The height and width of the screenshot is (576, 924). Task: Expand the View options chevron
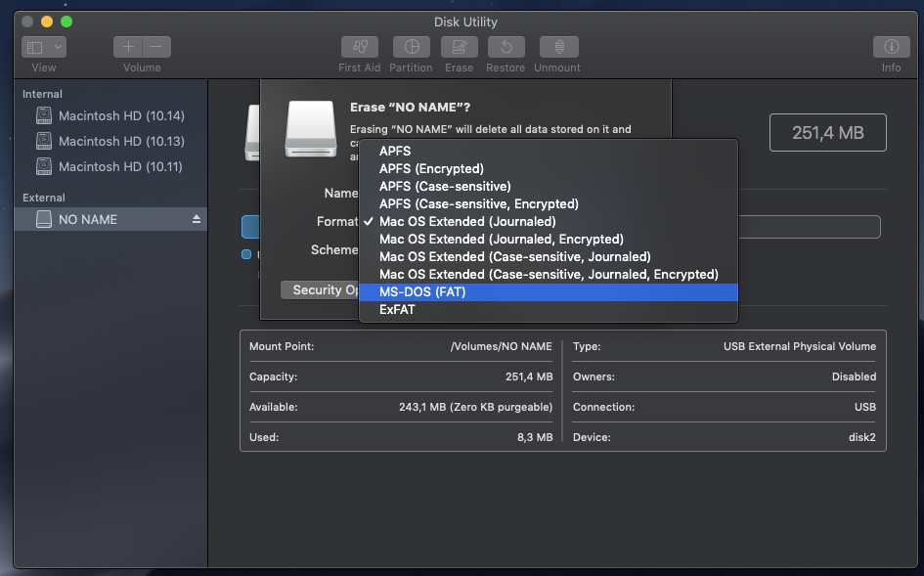tap(58, 47)
